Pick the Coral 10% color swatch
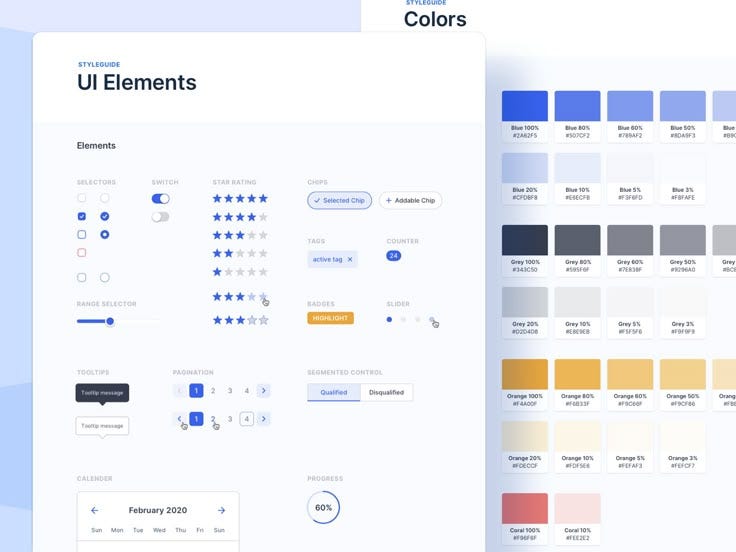This screenshot has width=736, height=552. [x=577, y=508]
